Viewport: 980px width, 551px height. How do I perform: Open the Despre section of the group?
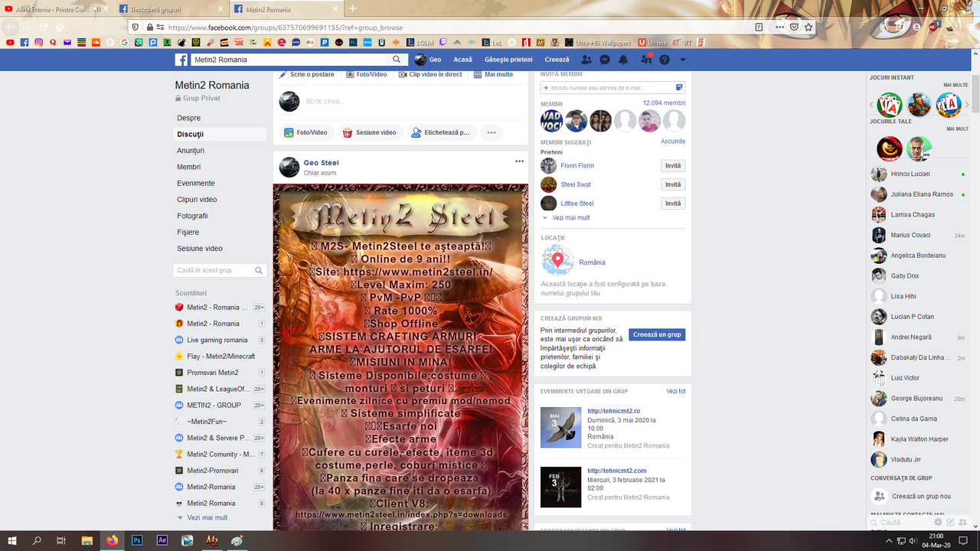[x=189, y=118]
